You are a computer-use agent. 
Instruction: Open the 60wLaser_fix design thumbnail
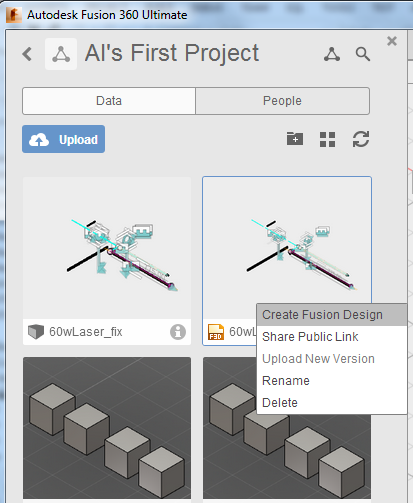pyautogui.click(x=107, y=248)
